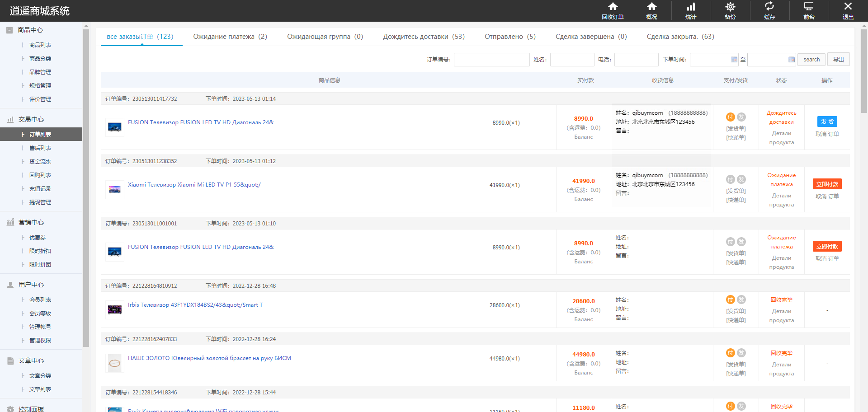This screenshot has height=412, width=868.
Task: Click the 订单编号 input field
Action: pos(491,60)
